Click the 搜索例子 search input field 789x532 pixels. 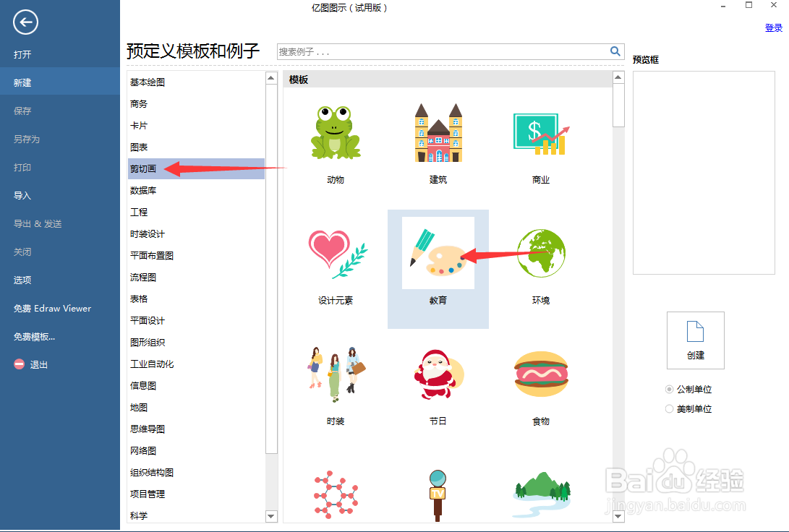click(x=443, y=51)
